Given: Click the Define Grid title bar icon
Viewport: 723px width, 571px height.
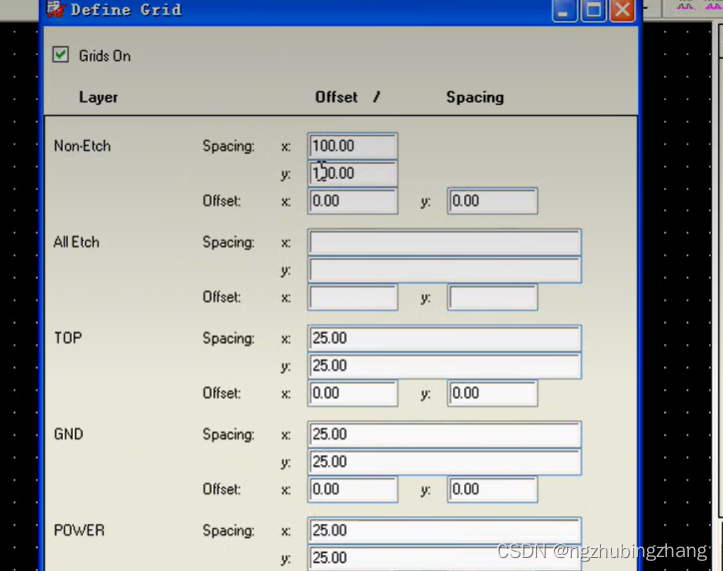Looking at the screenshot, I should [x=56, y=9].
